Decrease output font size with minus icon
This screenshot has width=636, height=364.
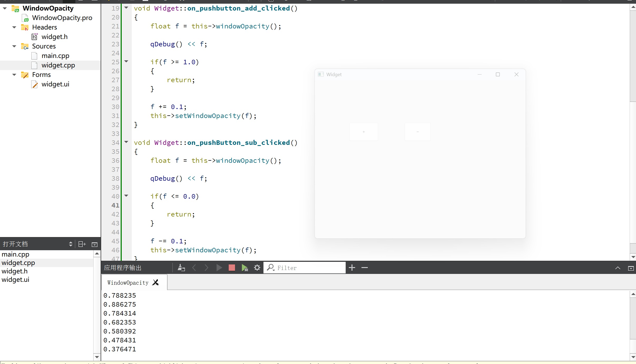tap(364, 268)
